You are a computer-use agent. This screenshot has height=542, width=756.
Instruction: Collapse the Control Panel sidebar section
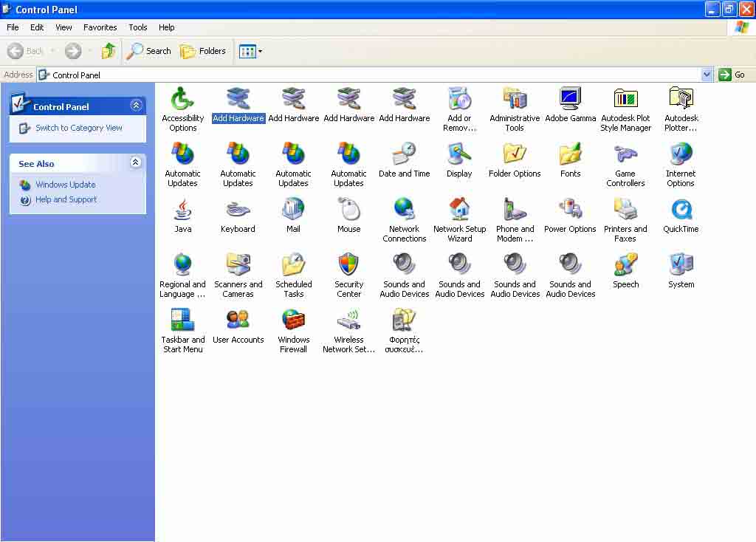136,106
